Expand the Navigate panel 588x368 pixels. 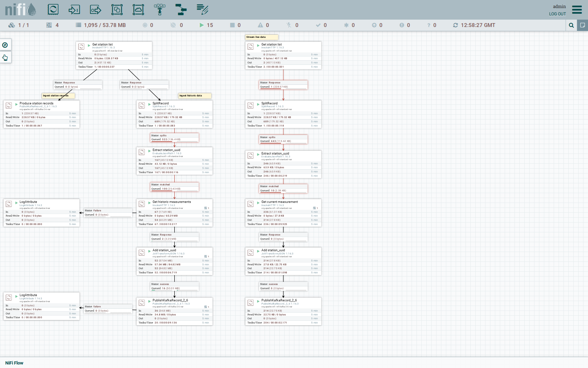pyautogui.click(x=5, y=45)
